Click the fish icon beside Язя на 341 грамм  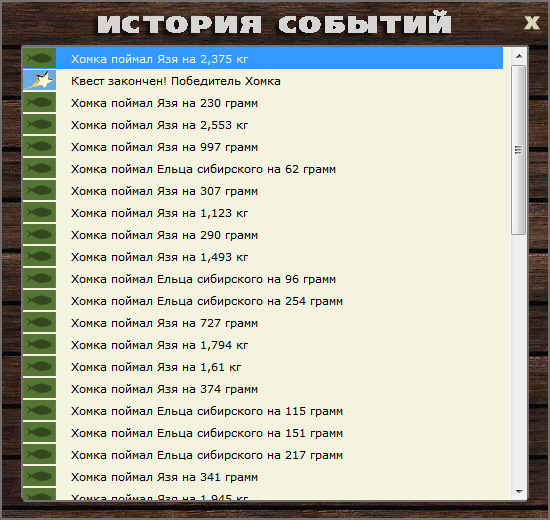click(39, 476)
